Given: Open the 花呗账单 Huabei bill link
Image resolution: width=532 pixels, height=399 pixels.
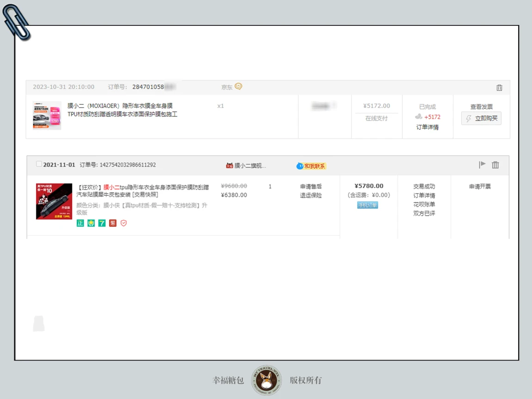Looking at the screenshot, I should coord(424,204).
